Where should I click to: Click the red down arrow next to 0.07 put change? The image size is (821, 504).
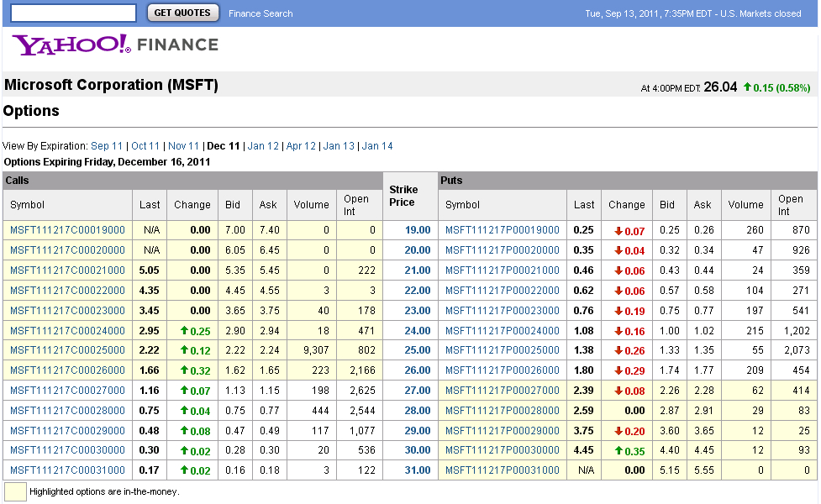coord(618,231)
